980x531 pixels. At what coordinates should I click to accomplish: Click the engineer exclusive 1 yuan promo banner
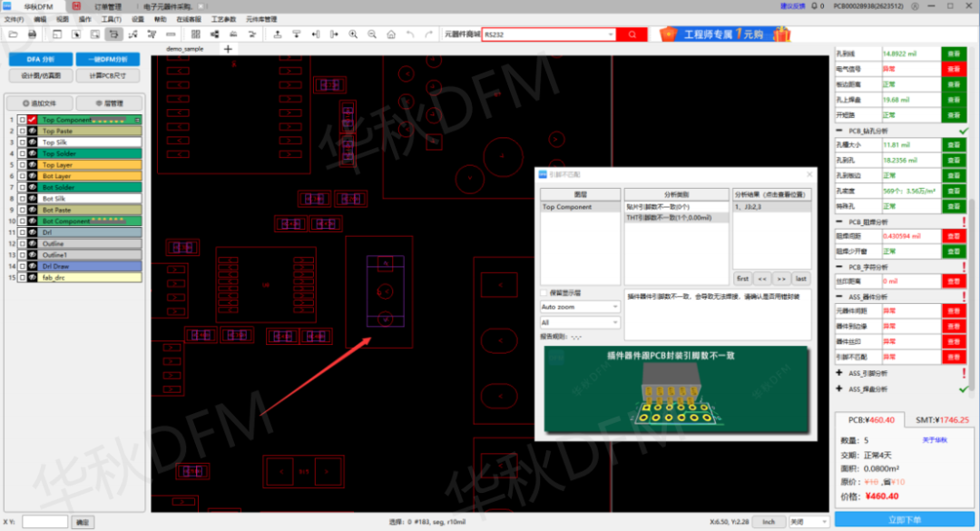(x=726, y=34)
